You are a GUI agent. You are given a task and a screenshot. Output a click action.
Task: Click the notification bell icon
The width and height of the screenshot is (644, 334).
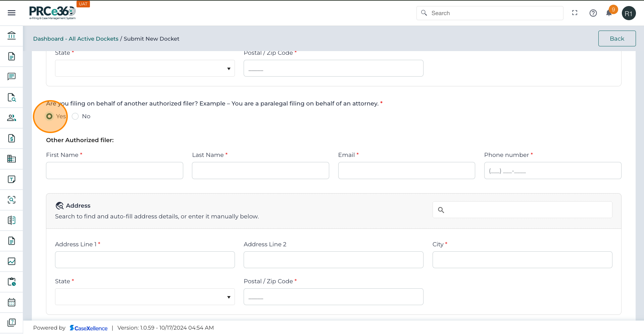point(609,13)
